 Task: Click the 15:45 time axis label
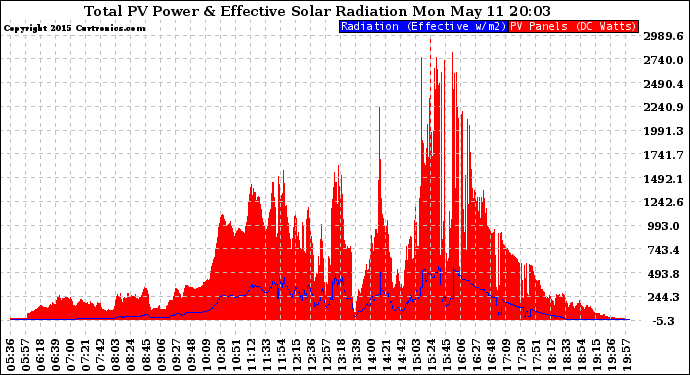point(446,354)
